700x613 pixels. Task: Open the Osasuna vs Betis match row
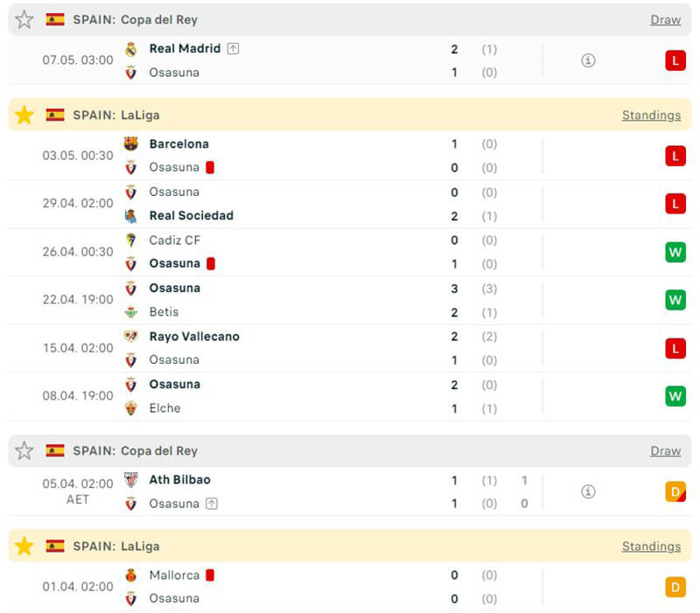coord(350,300)
